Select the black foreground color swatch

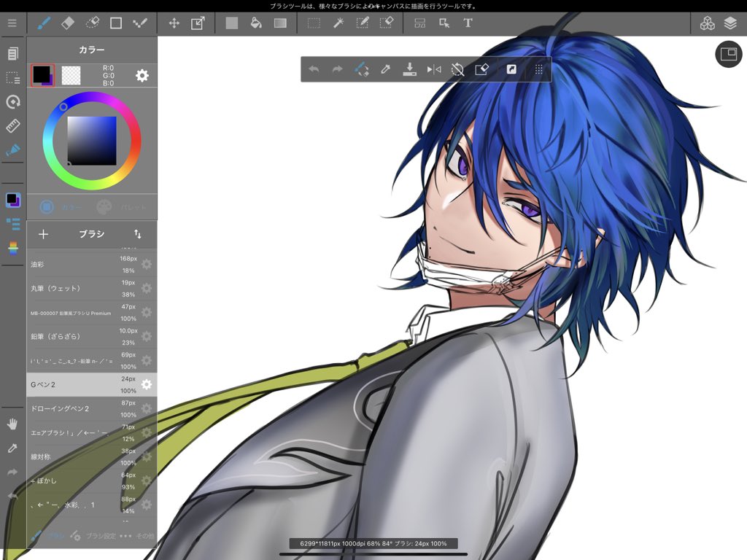click(42, 75)
